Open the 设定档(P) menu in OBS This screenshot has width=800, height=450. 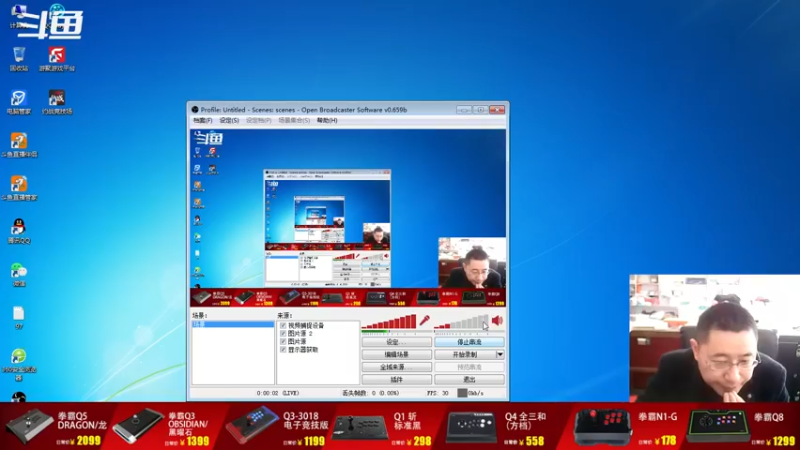(x=258, y=120)
